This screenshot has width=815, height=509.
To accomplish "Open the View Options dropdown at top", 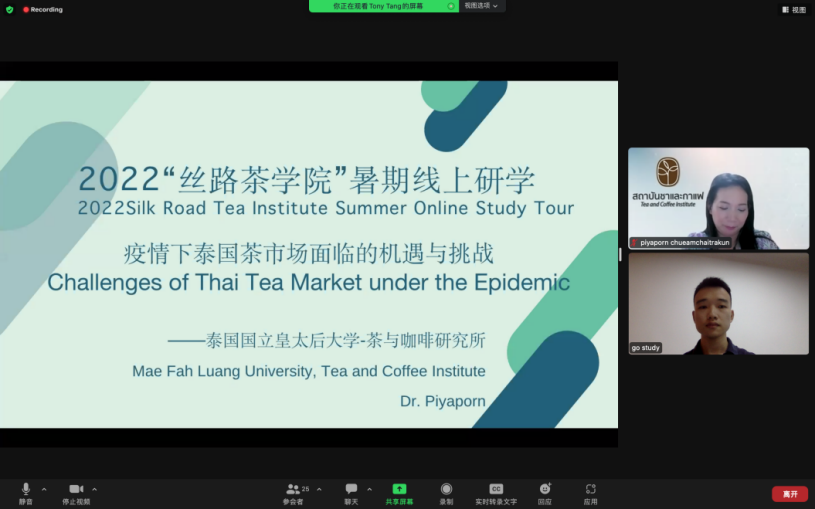I will (482, 6).
